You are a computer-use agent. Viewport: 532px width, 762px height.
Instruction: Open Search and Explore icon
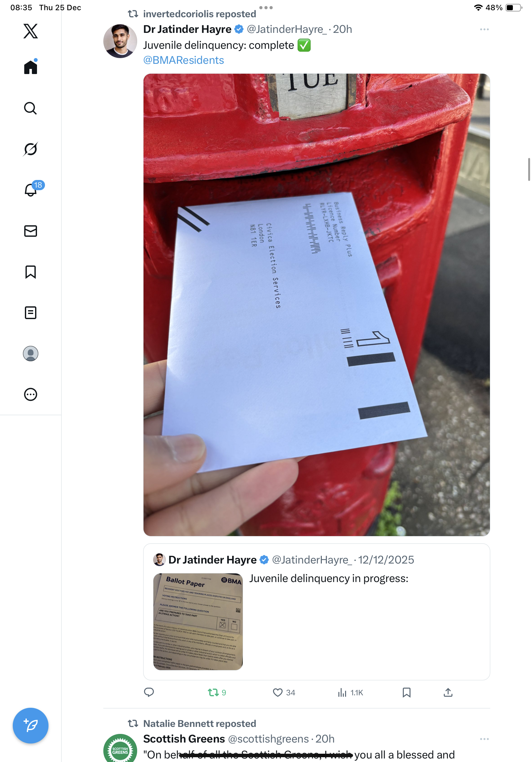coord(31,108)
